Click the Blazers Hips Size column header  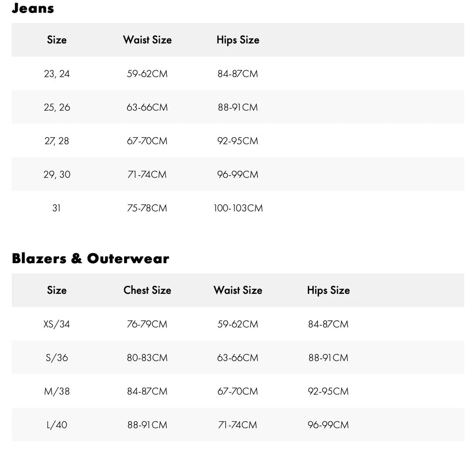328,290
